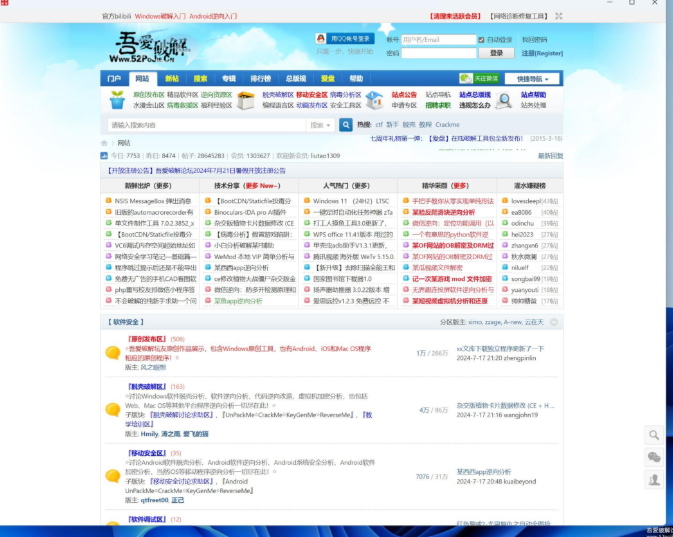This screenshot has height=537, width=673.
Task: Click orange bullet beside NSIS MessageBox post
Action: (109, 200)
